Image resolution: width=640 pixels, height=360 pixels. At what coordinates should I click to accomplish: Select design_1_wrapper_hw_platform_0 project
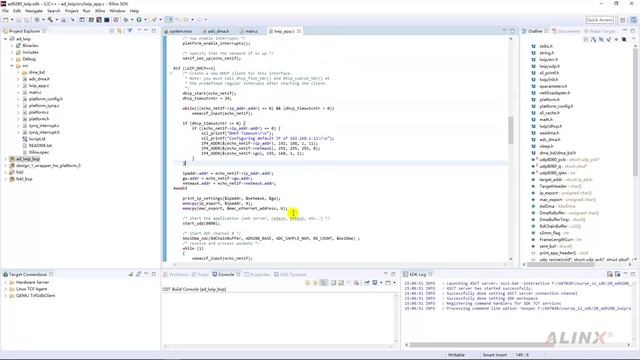click(x=48, y=166)
